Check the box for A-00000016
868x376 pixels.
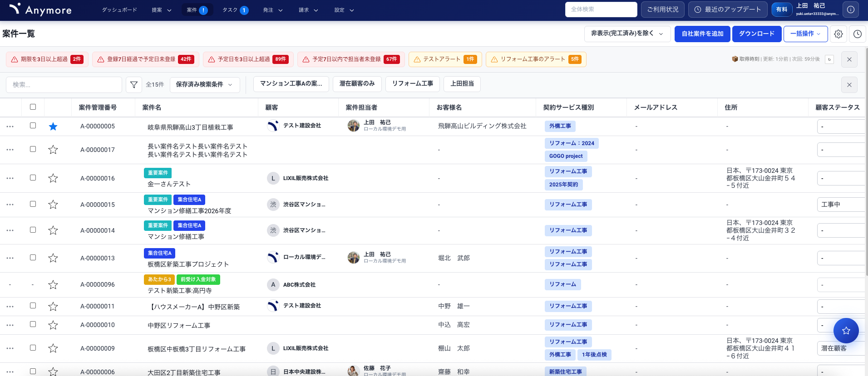(x=33, y=178)
